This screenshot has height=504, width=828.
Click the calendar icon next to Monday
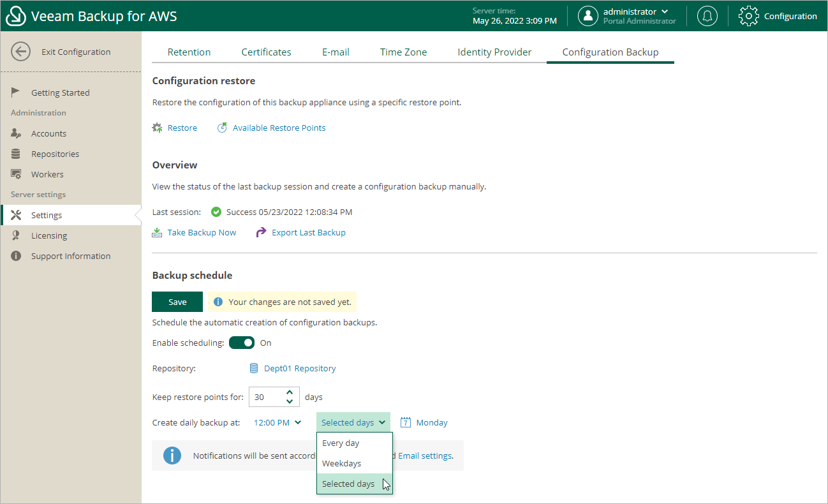(406, 422)
